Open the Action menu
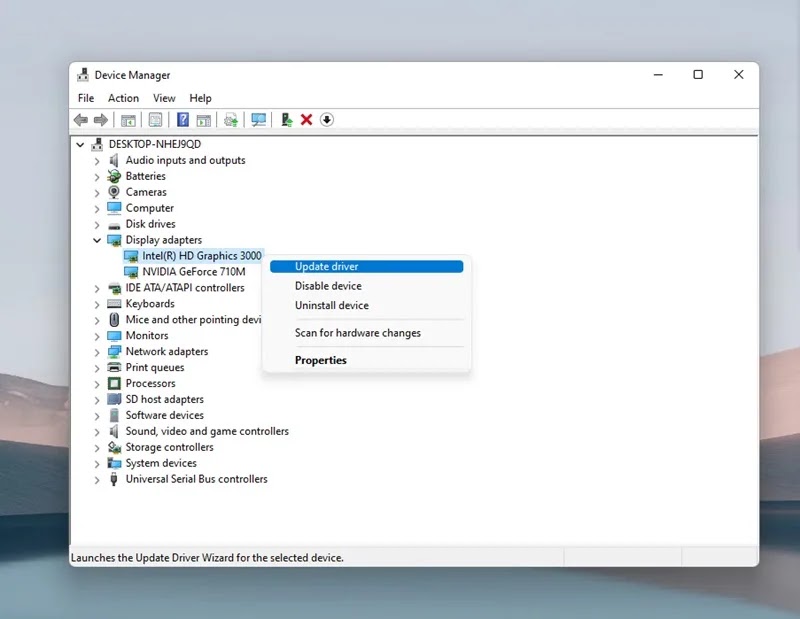Screen dimensions: 800x619 tap(123, 98)
